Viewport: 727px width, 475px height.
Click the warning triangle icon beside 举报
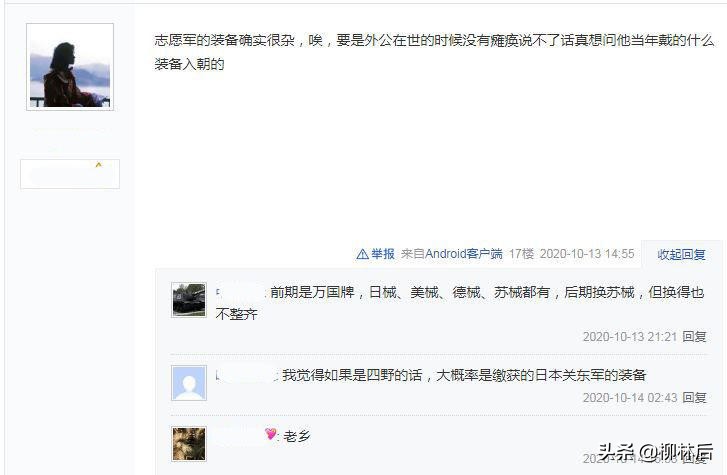pyautogui.click(x=362, y=254)
